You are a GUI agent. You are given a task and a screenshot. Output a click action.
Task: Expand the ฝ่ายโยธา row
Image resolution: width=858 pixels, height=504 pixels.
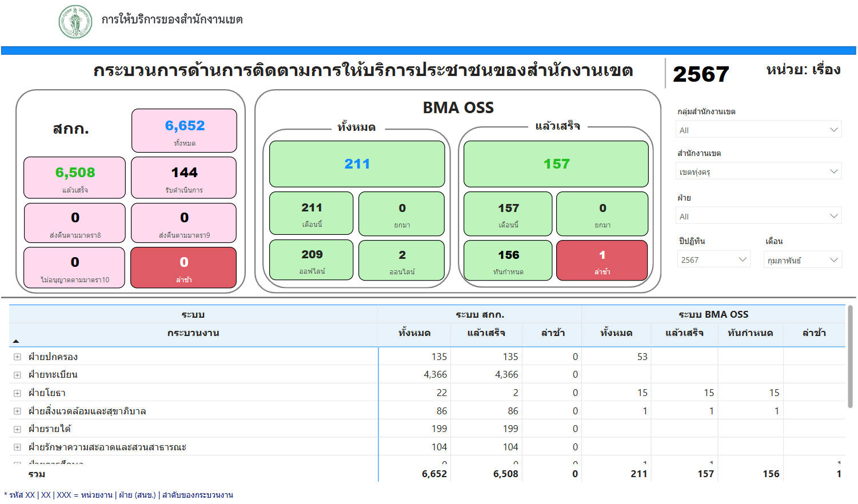(17, 393)
